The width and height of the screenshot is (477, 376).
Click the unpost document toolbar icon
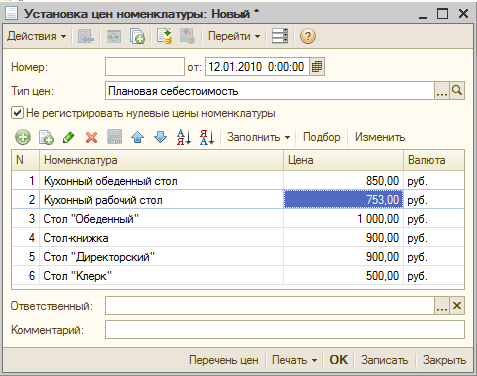(x=187, y=36)
